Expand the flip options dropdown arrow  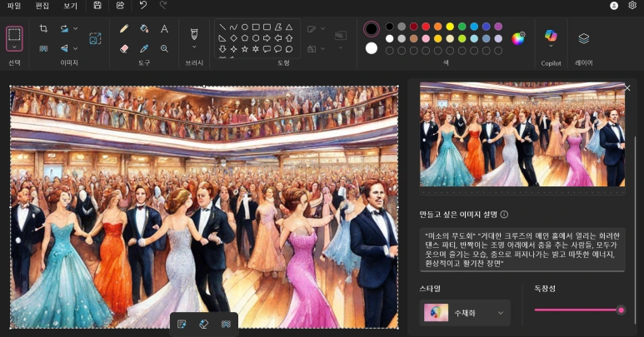76,48
